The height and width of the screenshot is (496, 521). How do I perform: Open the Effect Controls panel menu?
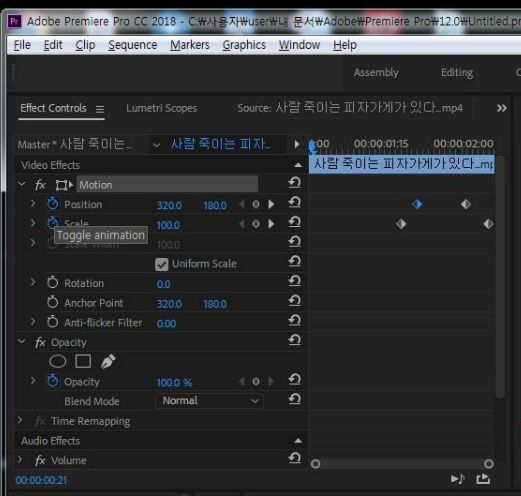pos(100,109)
